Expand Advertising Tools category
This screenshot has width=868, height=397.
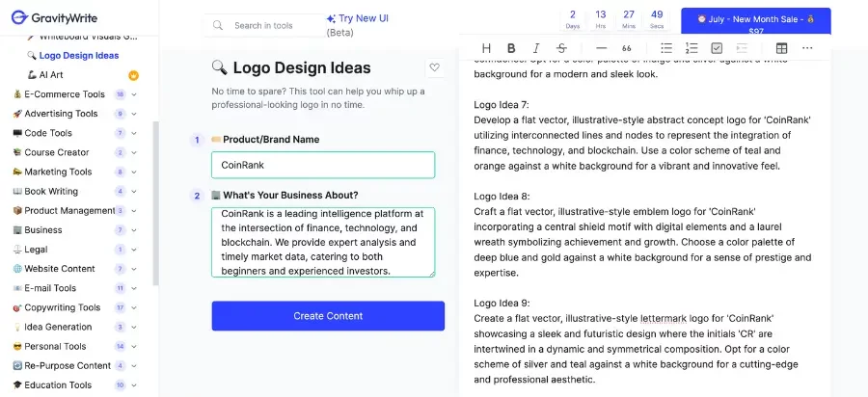(x=133, y=114)
